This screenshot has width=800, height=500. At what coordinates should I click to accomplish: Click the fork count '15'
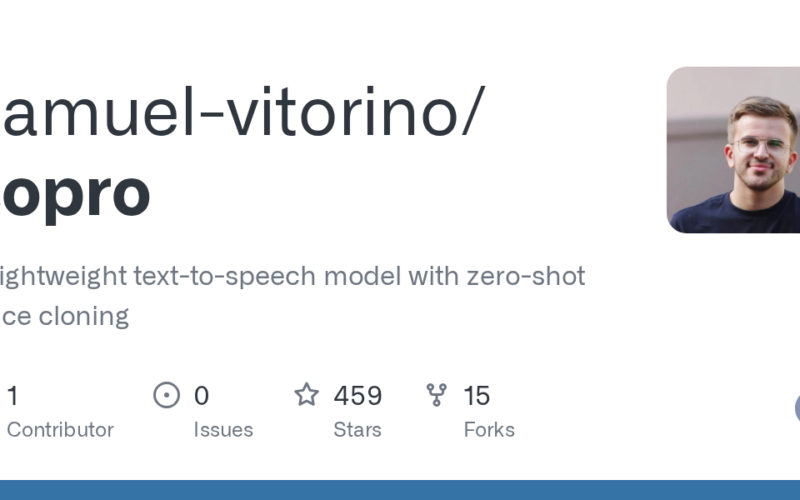477,396
